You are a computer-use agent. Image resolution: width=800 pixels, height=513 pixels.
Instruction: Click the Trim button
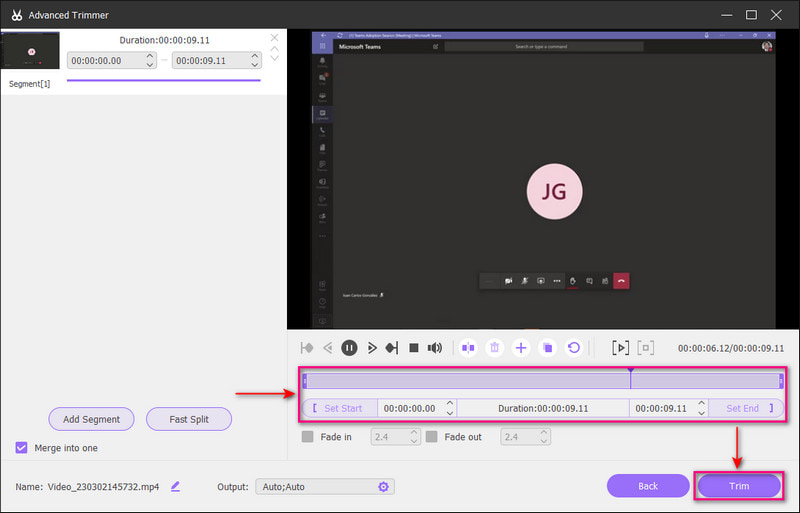(x=739, y=486)
